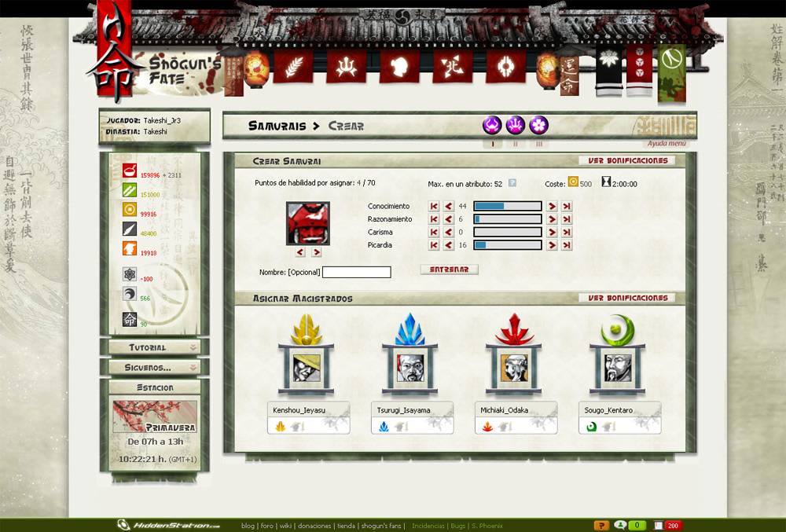Switch to submenu tab III

(539, 144)
